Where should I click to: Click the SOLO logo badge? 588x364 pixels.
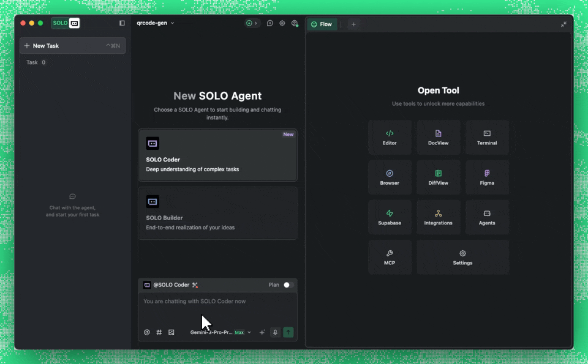tap(66, 23)
